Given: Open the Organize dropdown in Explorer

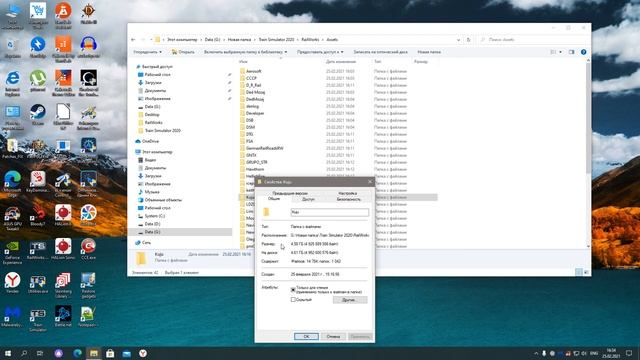Looking at the screenshot, I should (x=147, y=52).
